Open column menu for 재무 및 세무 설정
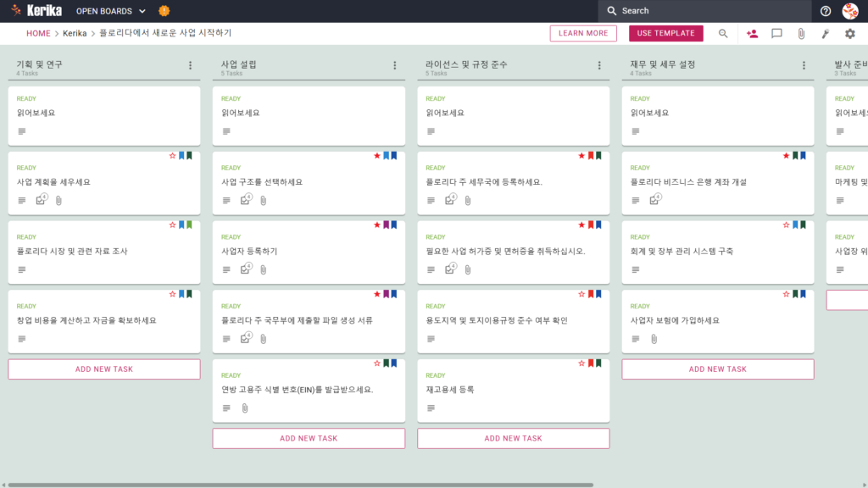The image size is (868, 488). point(804,65)
